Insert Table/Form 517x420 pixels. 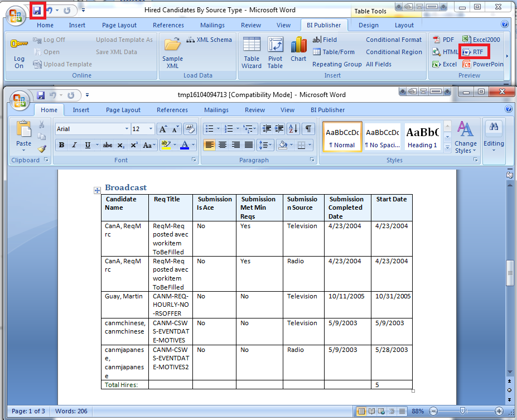coord(334,52)
